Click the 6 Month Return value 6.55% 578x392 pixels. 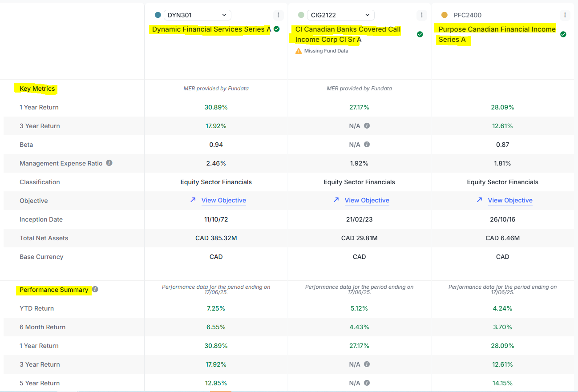[216, 327]
